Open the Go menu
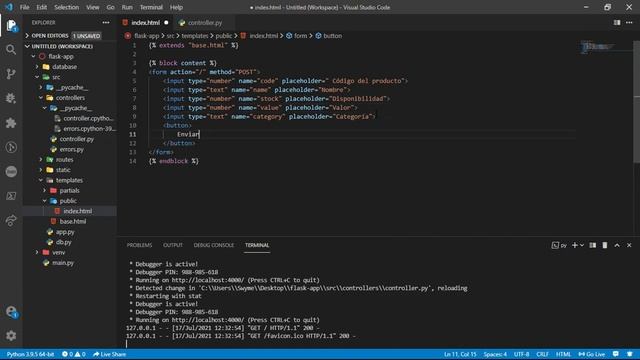640x360 pixels. coord(111,7)
